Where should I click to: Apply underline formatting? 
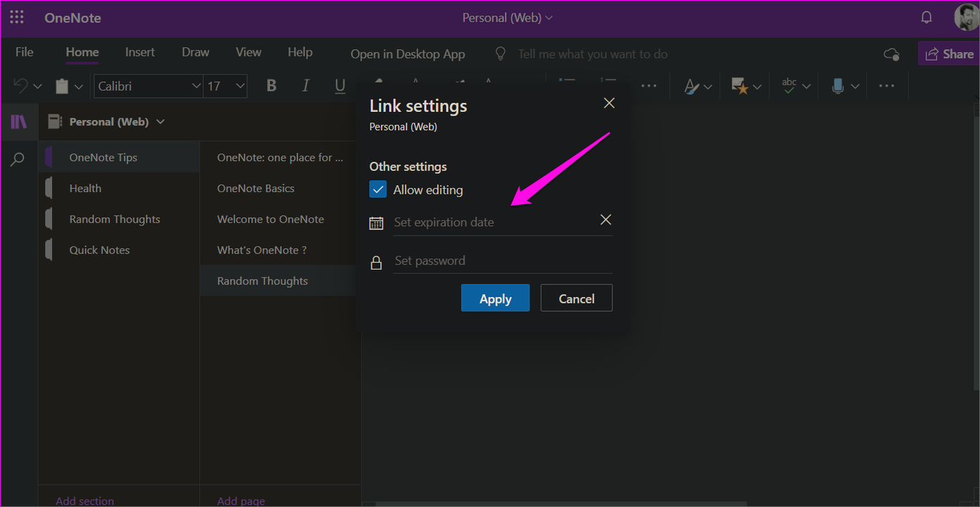[x=340, y=85]
